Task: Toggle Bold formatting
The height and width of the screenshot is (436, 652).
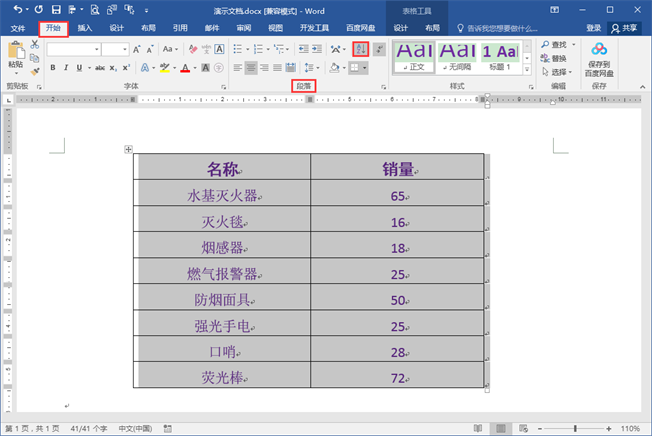Action: [x=52, y=68]
